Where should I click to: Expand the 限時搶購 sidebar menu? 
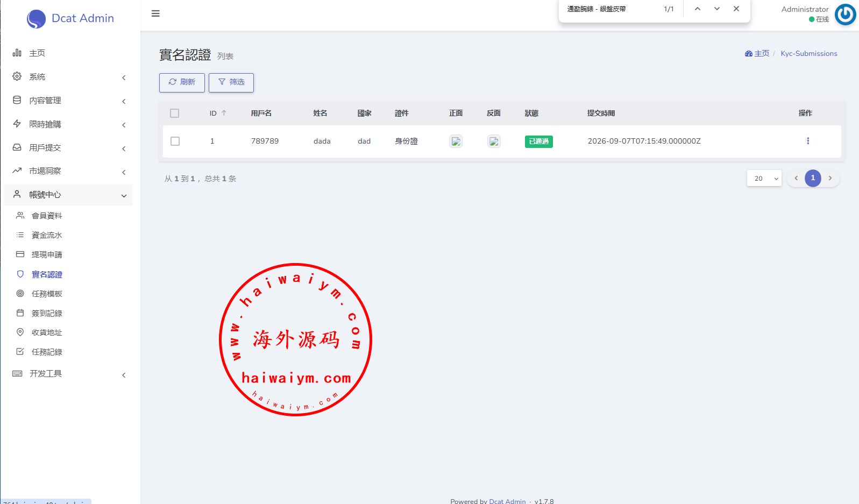pyautogui.click(x=69, y=124)
